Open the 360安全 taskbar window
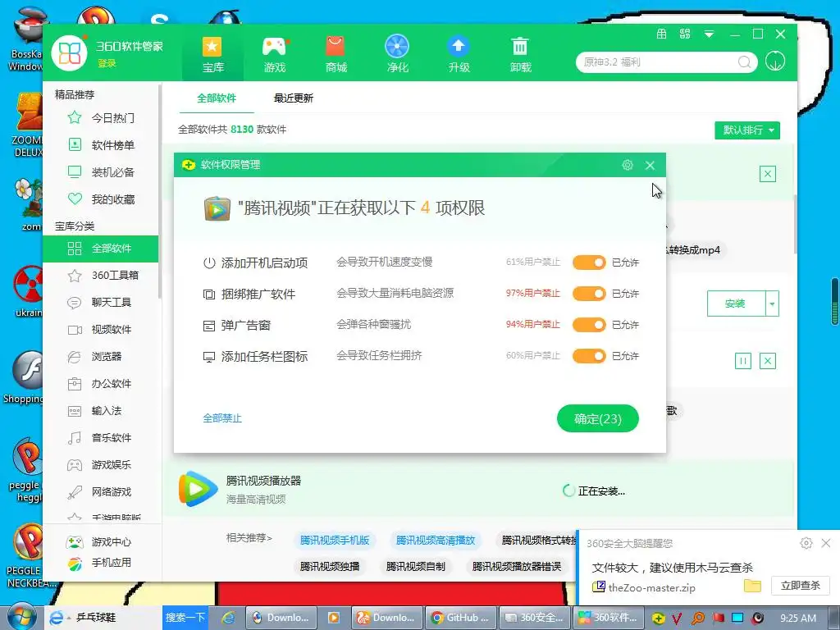 (534, 618)
